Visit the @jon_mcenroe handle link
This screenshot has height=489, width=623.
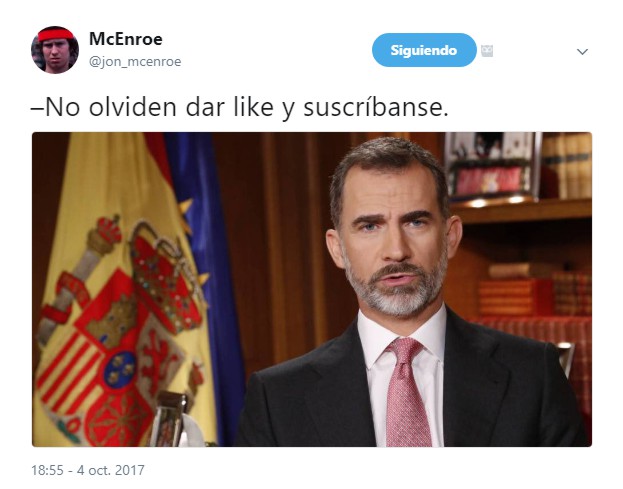tap(135, 62)
